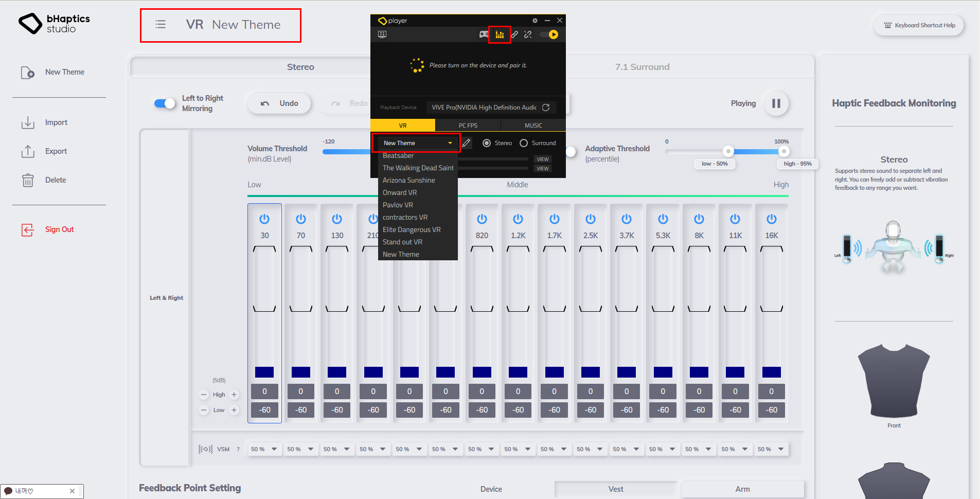Select the Surround radio button
The width and height of the screenshot is (980, 499).
point(524,142)
